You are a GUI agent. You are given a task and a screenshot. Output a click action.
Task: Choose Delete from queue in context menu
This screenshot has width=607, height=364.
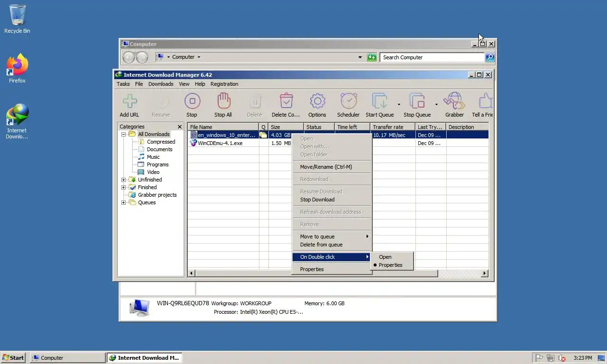(331, 245)
